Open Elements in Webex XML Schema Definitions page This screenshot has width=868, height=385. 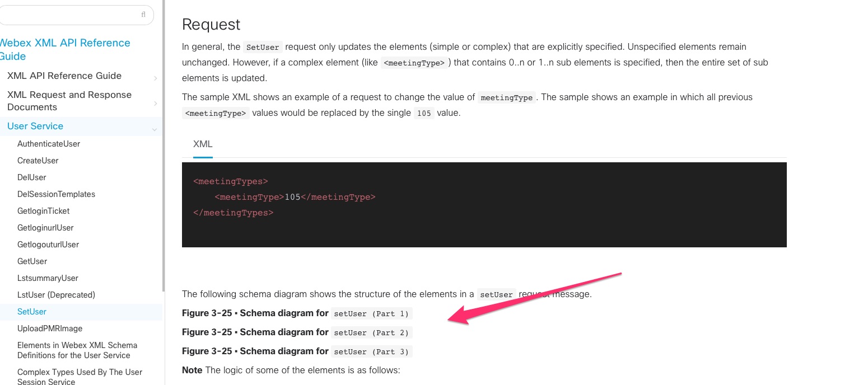[x=77, y=350]
